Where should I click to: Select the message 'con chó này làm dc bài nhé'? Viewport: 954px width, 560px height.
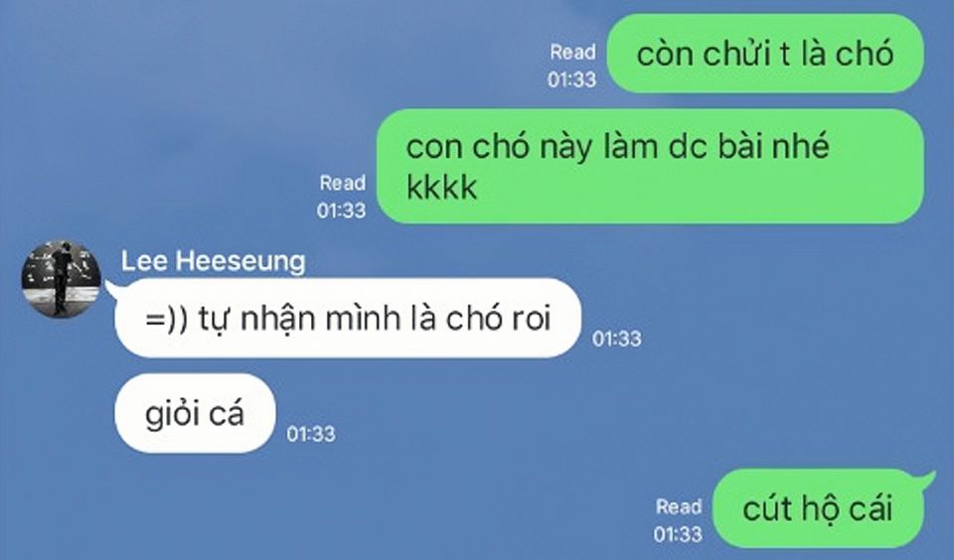pos(650,166)
